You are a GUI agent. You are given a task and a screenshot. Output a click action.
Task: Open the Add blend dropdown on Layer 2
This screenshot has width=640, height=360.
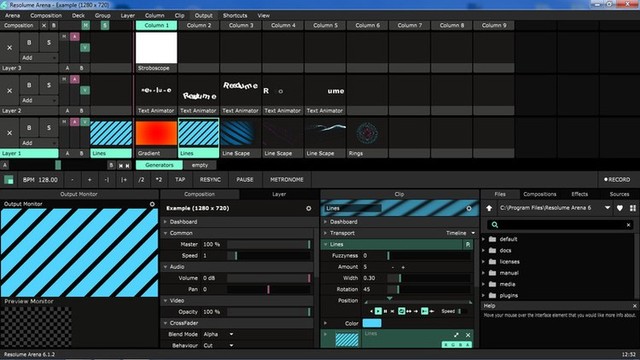click(x=39, y=100)
